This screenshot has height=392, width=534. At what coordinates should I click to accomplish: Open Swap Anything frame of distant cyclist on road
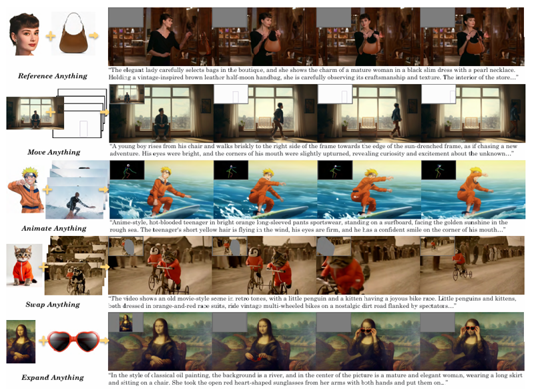472,265
